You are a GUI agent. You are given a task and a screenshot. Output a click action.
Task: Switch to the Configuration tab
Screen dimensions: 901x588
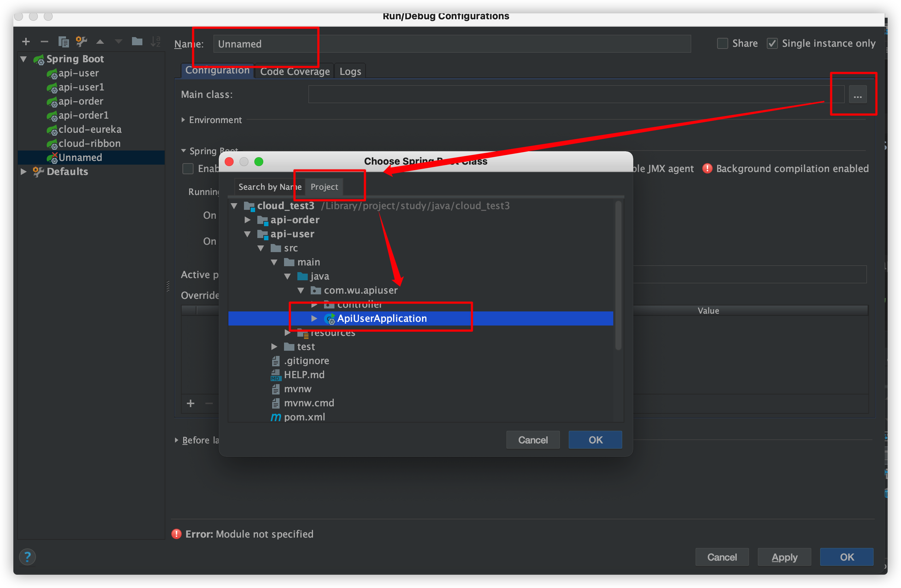[x=217, y=71]
